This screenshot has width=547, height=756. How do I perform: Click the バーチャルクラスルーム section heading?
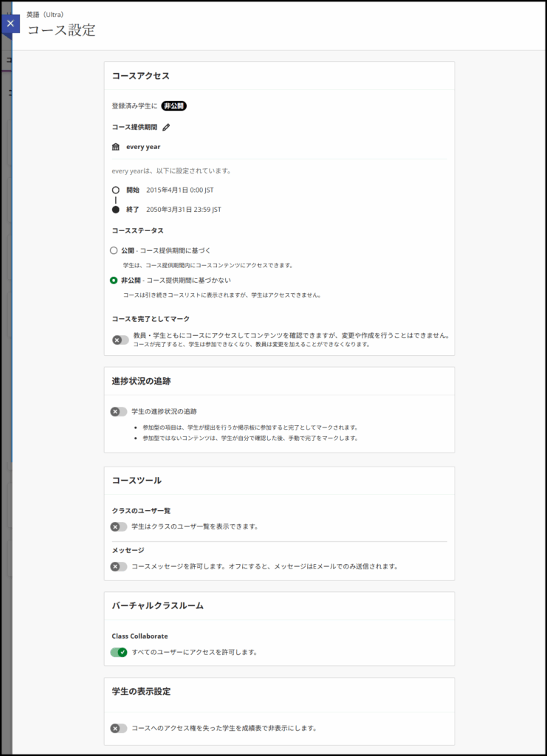click(x=157, y=605)
